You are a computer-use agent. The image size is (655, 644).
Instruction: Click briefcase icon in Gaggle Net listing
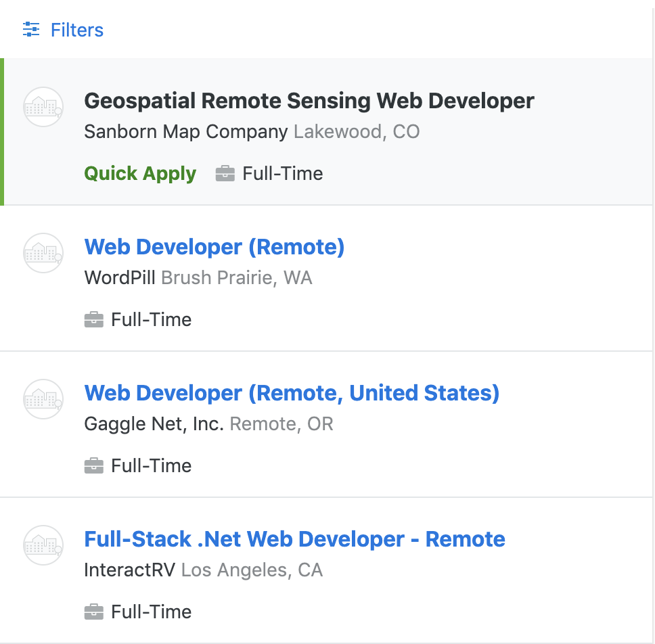click(94, 465)
